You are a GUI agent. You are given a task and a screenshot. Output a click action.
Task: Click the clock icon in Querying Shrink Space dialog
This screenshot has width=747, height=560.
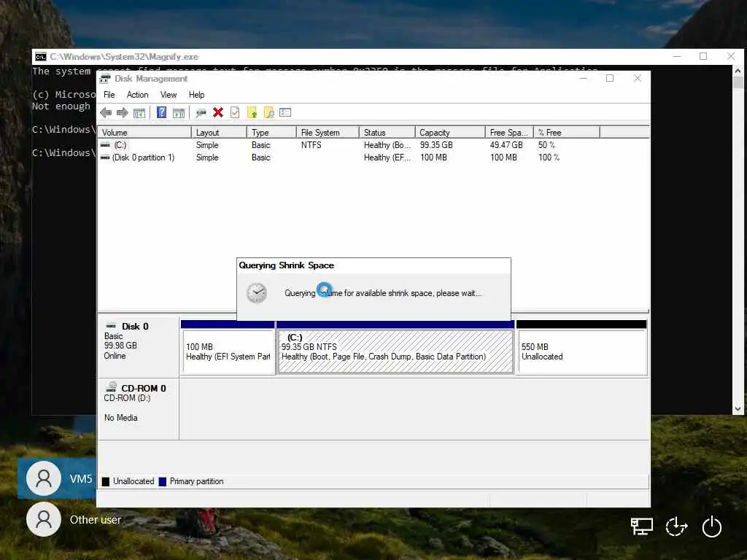click(257, 293)
